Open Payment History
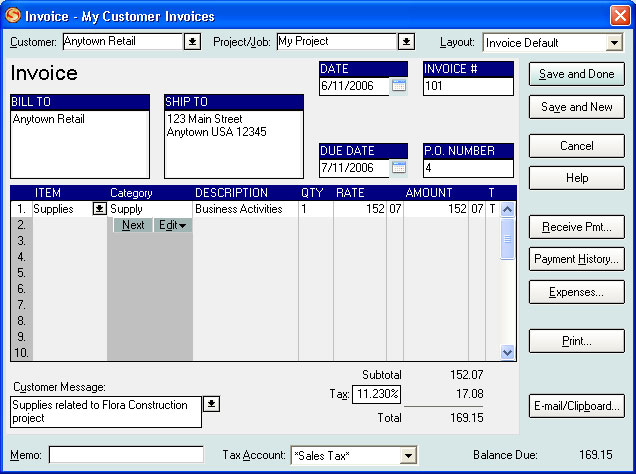The width and height of the screenshot is (636, 474). click(576, 259)
